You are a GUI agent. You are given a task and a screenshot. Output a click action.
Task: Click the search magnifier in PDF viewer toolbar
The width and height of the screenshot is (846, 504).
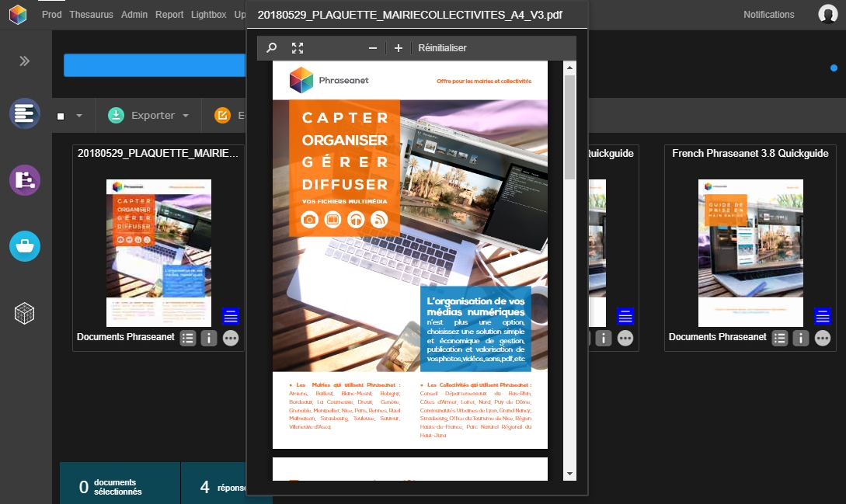click(271, 48)
